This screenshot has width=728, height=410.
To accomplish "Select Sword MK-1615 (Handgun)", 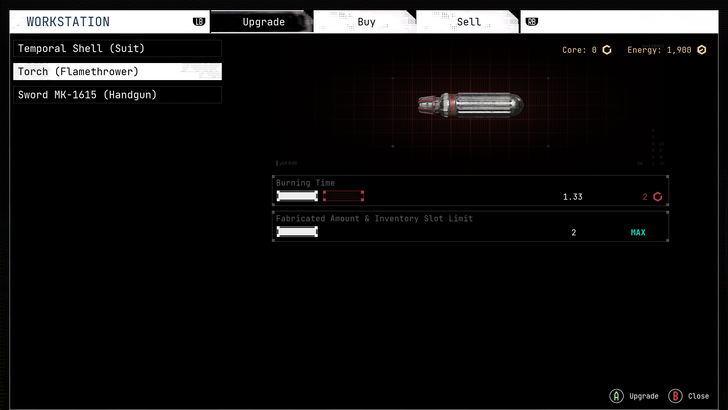I will [x=117, y=95].
